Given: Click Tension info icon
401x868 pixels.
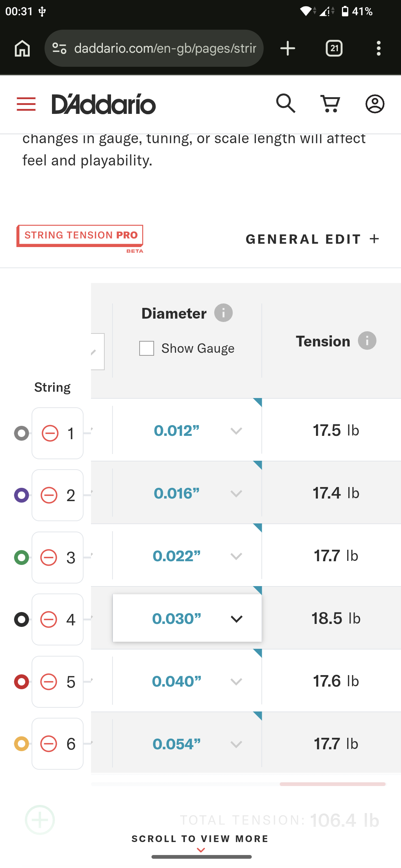Looking at the screenshot, I should tap(367, 341).
